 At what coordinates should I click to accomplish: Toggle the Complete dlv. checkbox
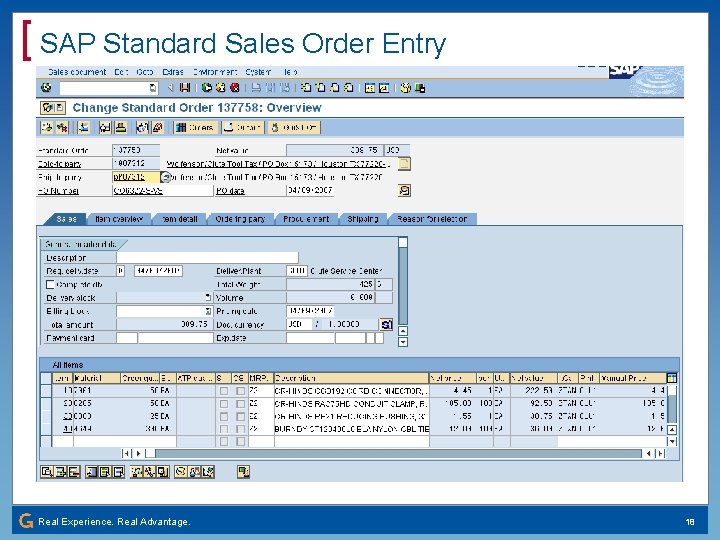(x=51, y=285)
